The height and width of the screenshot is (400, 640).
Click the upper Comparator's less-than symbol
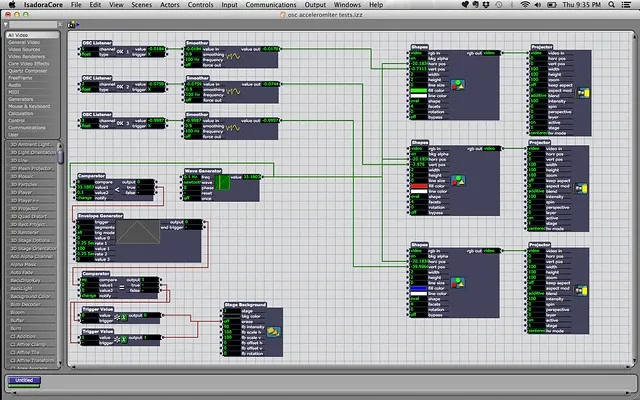tap(118, 187)
